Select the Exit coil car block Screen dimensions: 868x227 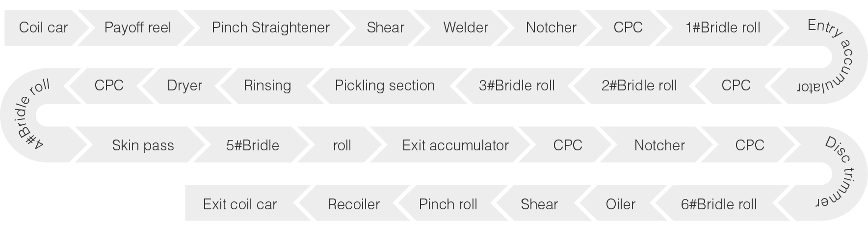click(240, 204)
